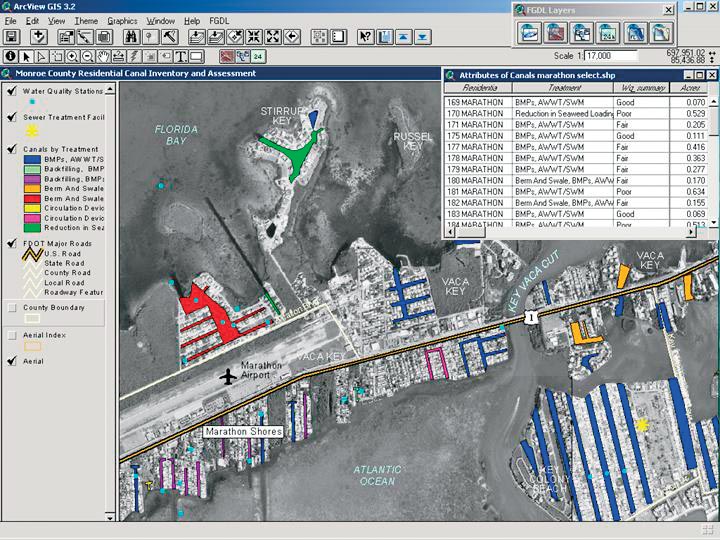
Task: Open the Edit menu
Action: pyautogui.click(x=32, y=21)
